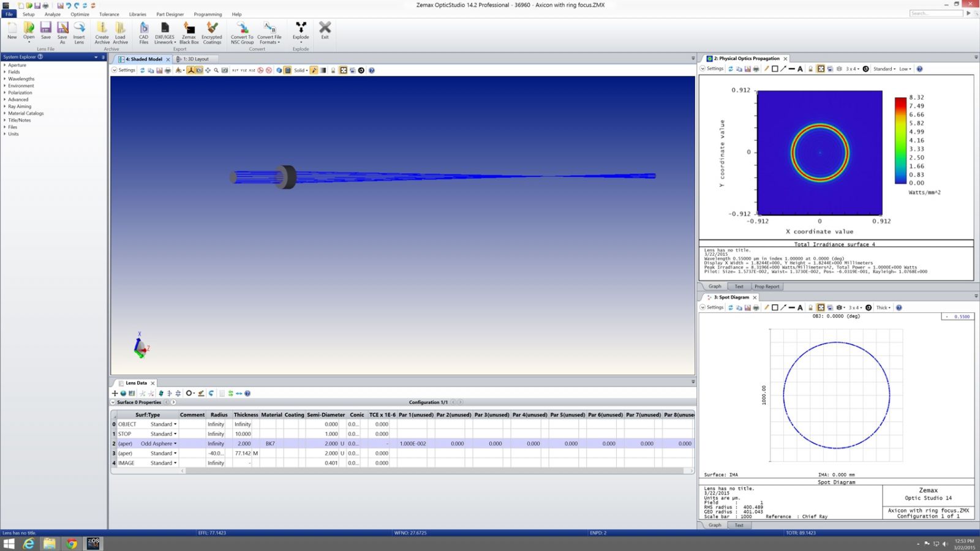Toggle hammer icon beside Solid dropdown
Screen dimensions: 980x551
[x=314, y=70]
